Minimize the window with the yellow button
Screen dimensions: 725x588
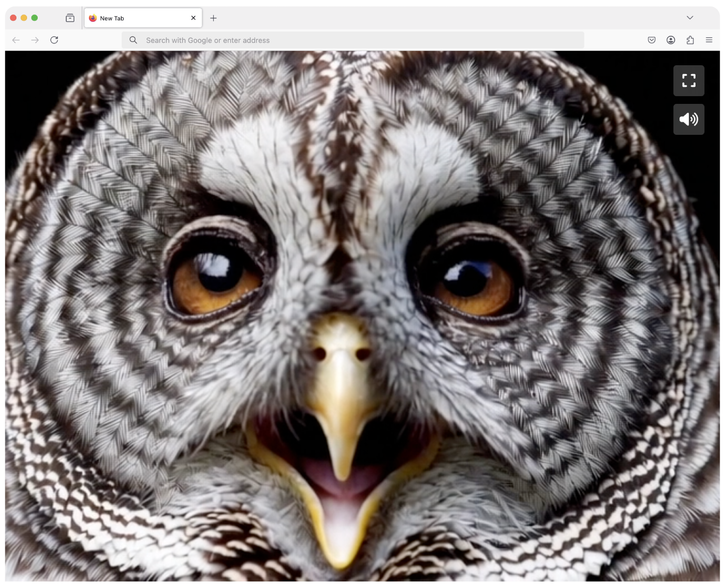click(x=24, y=18)
